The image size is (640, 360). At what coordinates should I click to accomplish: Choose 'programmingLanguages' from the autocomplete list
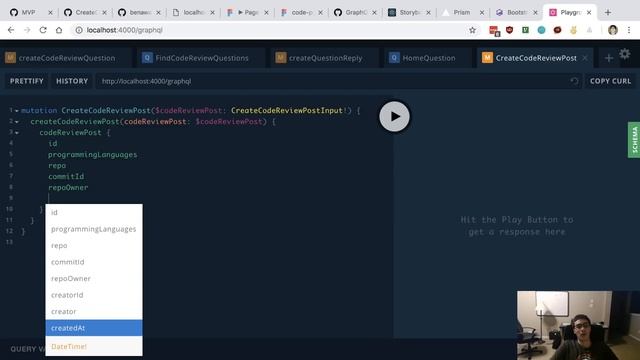pos(94,229)
